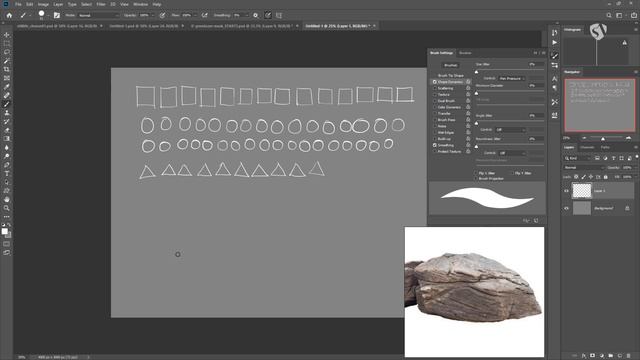Expand the Opacity slider arrow in options bar
The height and width of the screenshot is (360, 640).
153,16
